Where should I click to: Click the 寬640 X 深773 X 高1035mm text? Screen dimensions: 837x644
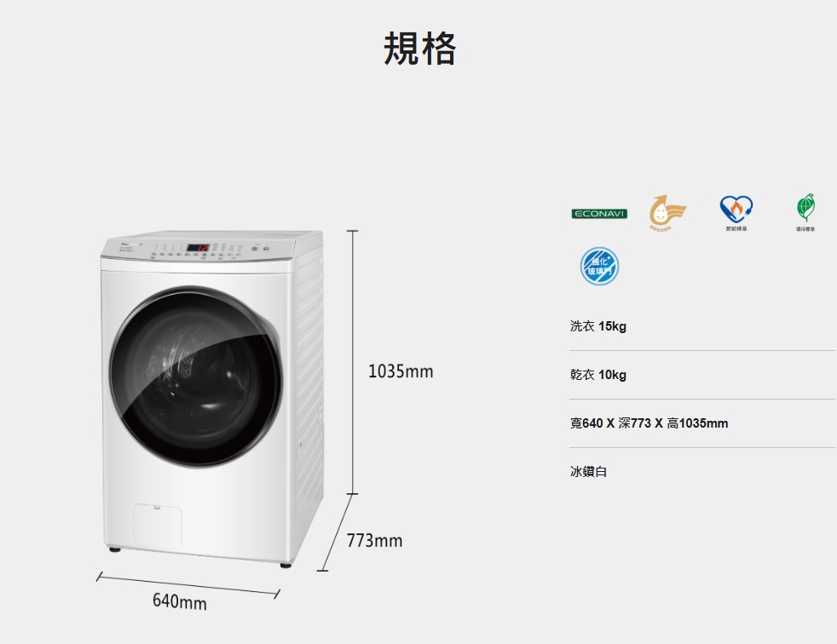[649, 423]
